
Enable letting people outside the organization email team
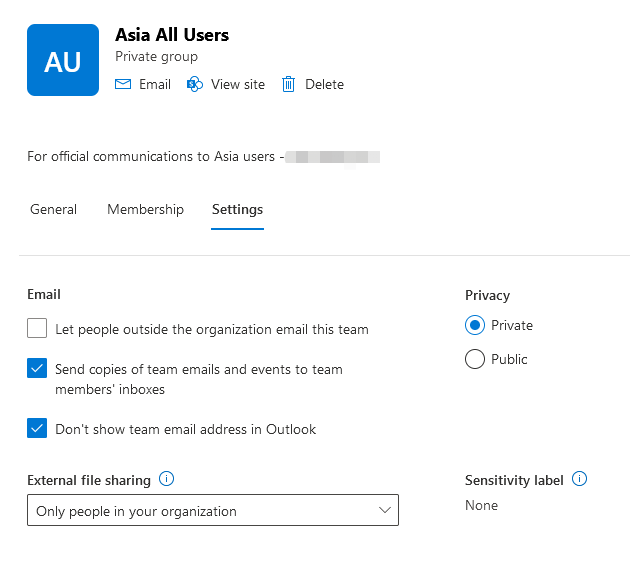pos(37,328)
